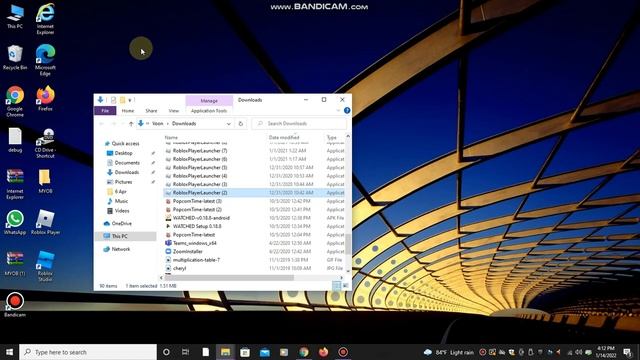Switch to the Share ribbon tab
Viewport: 640px width, 360px height.
click(x=151, y=111)
